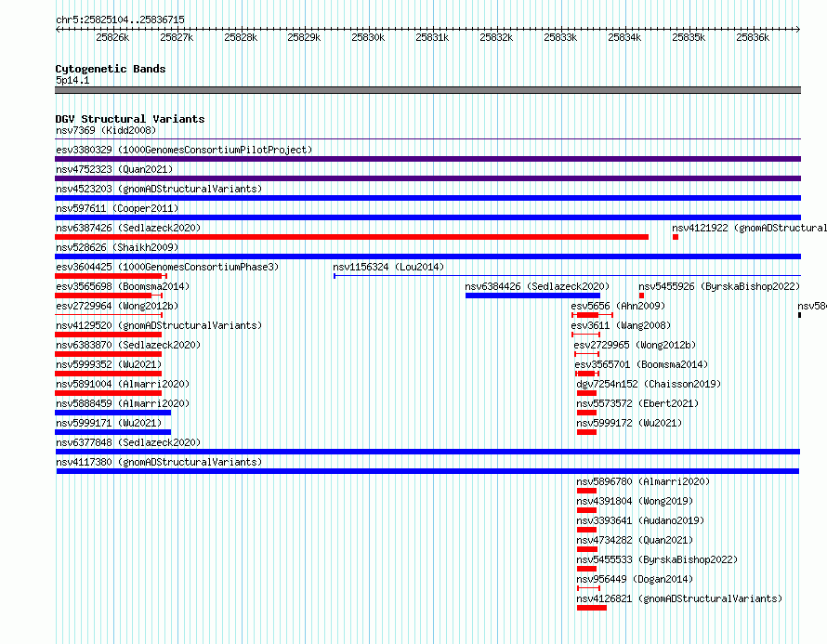This screenshot has height=644, width=827.
Task: Click the 25830k ruler position
Action: pos(368,37)
